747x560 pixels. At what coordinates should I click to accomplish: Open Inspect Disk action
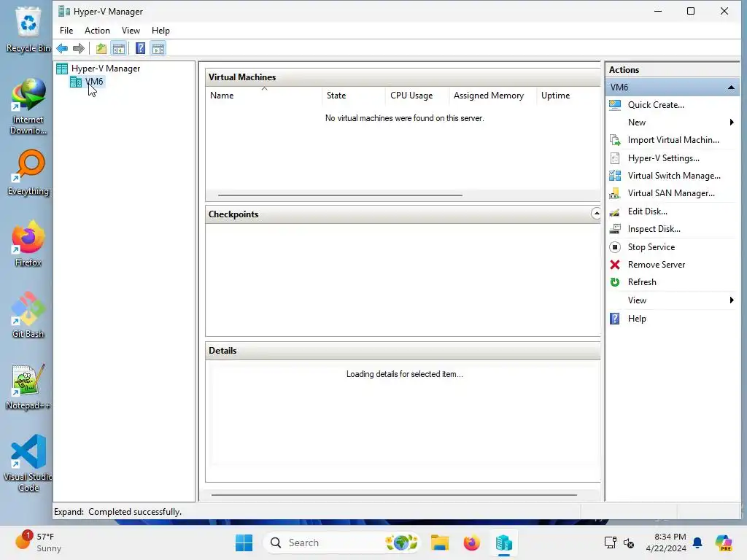tap(654, 229)
